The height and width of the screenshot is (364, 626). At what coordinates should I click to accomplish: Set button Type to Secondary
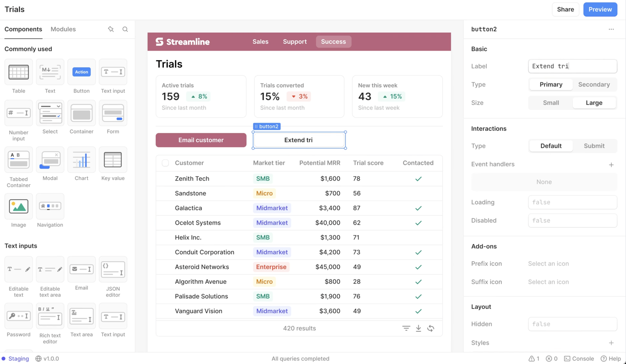tap(594, 84)
